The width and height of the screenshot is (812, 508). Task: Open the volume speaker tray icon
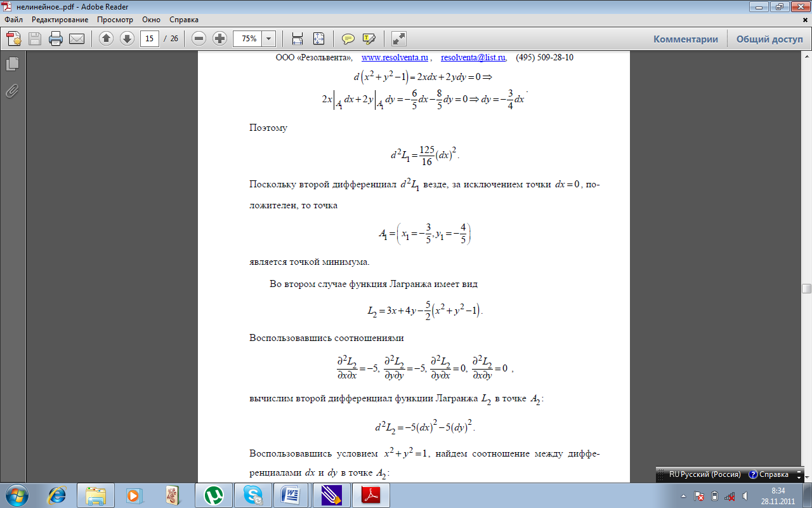coord(746,496)
